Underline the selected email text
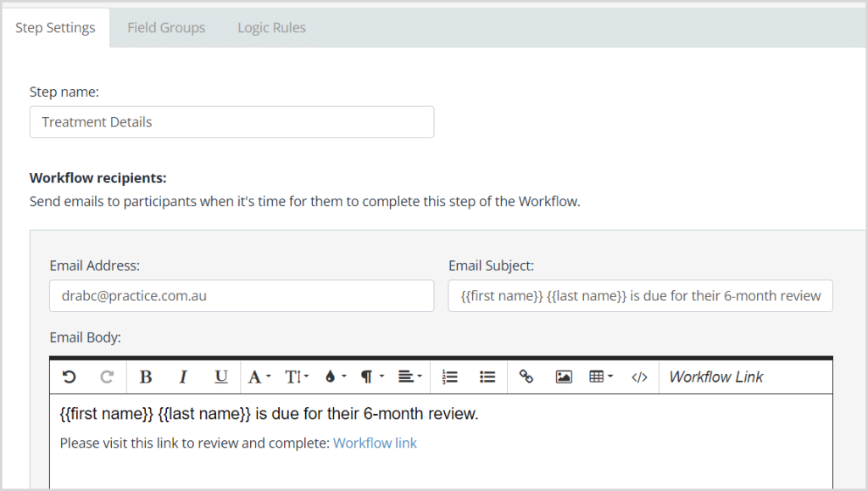The width and height of the screenshot is (868, 491). pos(220,377)
